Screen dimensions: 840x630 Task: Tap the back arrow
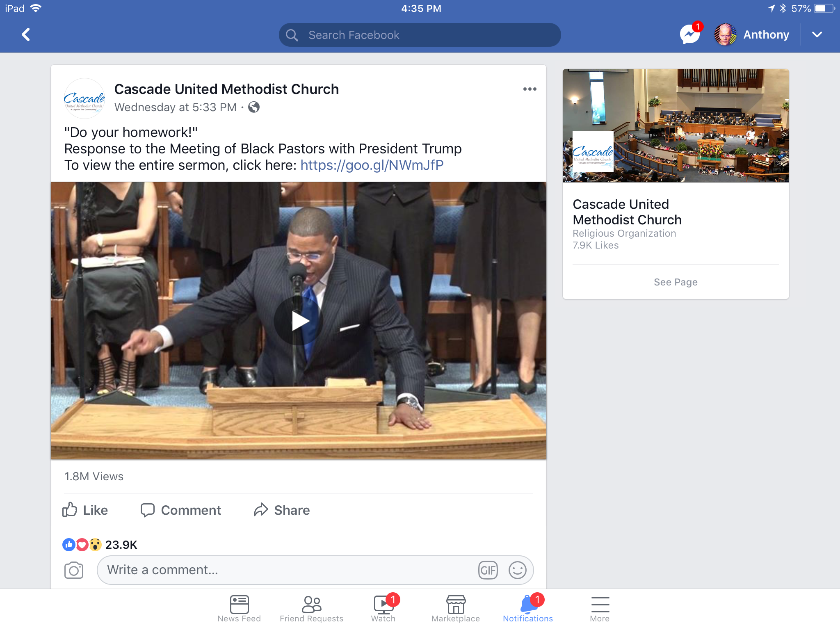26,34
